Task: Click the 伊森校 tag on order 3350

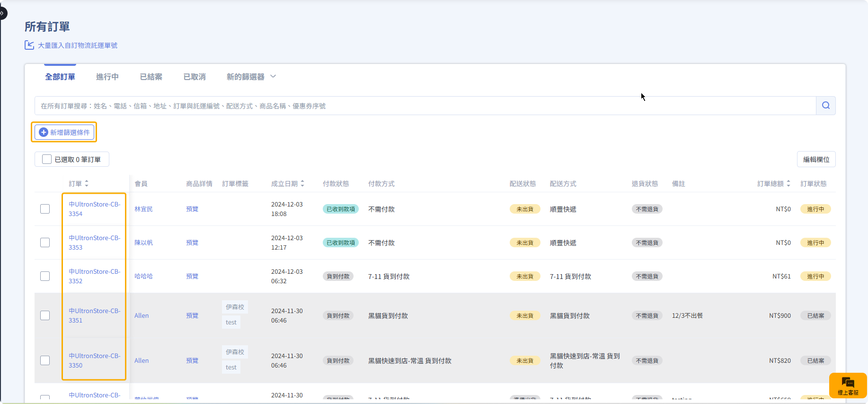Action: point(235,352)
